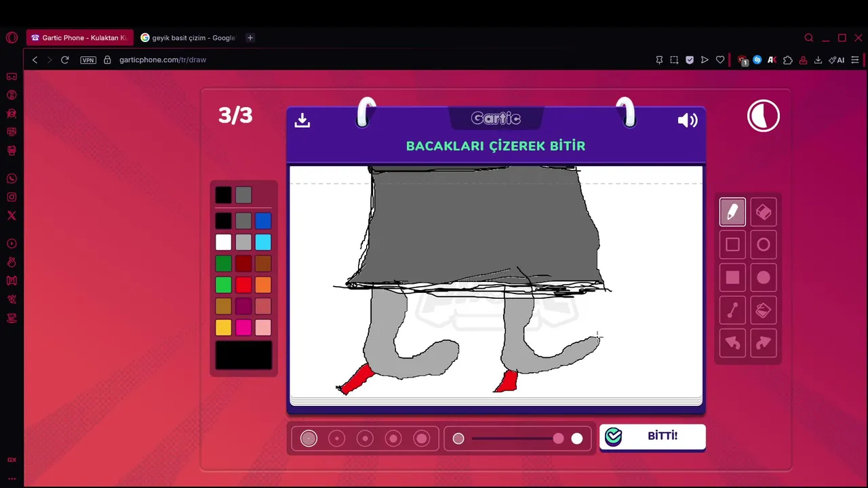Click the round timer icon
The width and height of the screenshot is (868, 488).
[x=764, y=116]
